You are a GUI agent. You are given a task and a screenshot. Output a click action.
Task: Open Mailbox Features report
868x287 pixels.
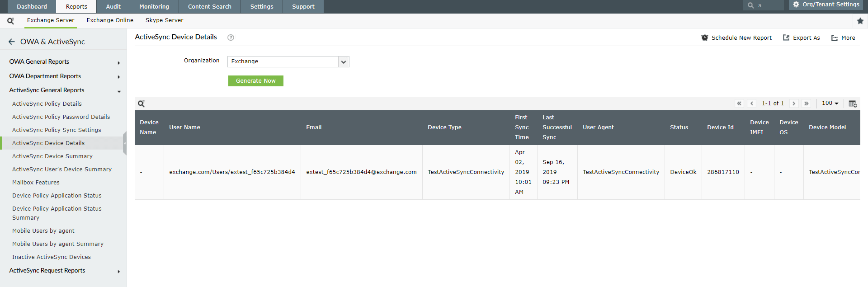point(36,183)
